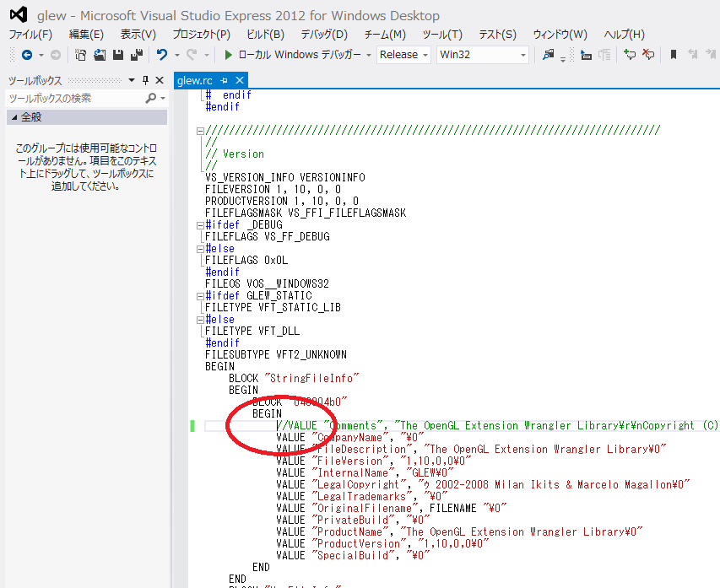Toggle a bookmark on the current line
Viewport: 720px width, 588px height.
(674, 55)
